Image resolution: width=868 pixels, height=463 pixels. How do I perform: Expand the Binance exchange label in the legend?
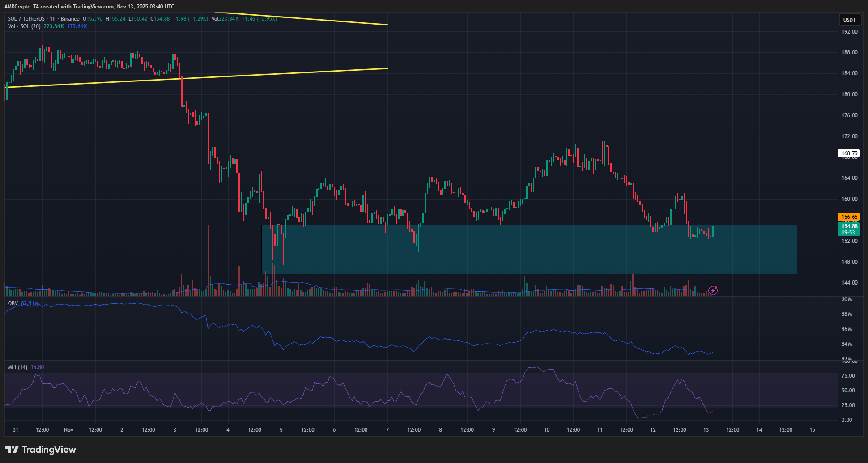[x=71, y=19]
